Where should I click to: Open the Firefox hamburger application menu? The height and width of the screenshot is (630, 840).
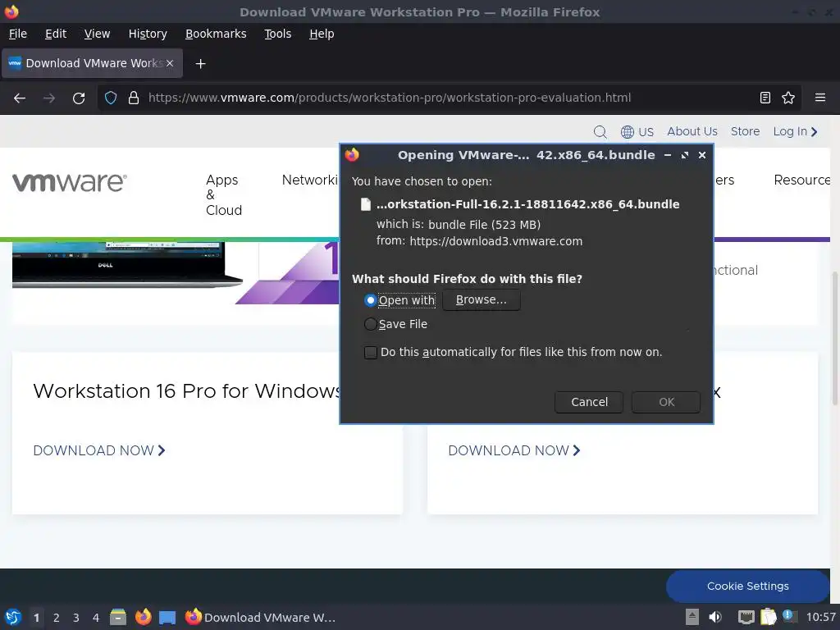[819, 98]
